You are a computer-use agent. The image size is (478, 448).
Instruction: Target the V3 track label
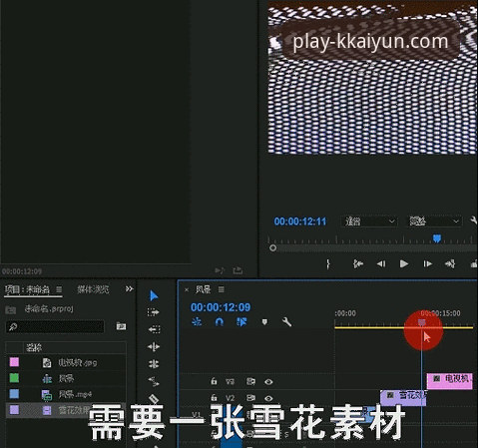[231, 381]
